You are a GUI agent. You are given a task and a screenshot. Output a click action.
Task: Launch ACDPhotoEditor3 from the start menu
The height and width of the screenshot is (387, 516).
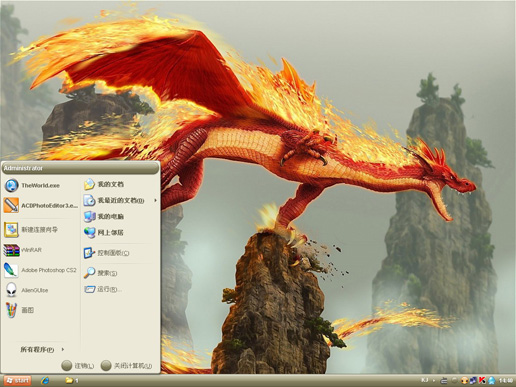click(x=40, y=205)
